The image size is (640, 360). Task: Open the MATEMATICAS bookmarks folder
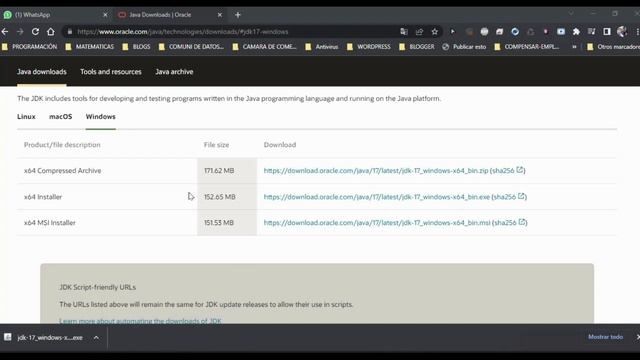[x=90, y=47]
